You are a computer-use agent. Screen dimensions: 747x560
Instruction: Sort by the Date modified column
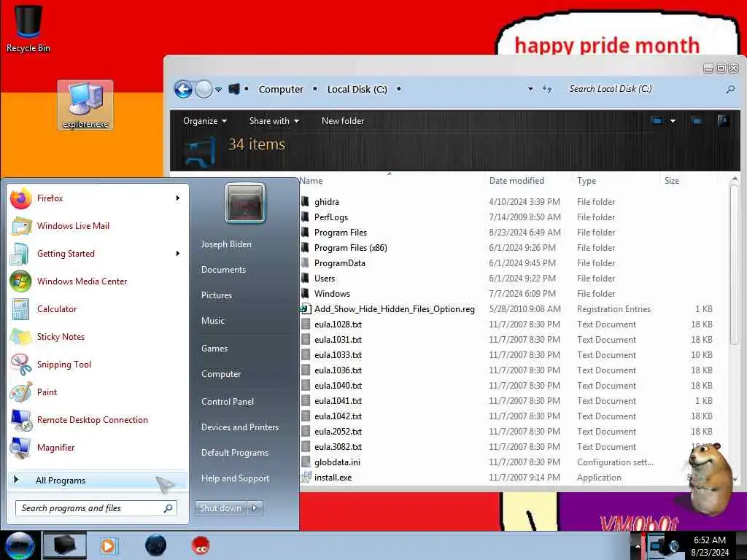click(516, 181)
